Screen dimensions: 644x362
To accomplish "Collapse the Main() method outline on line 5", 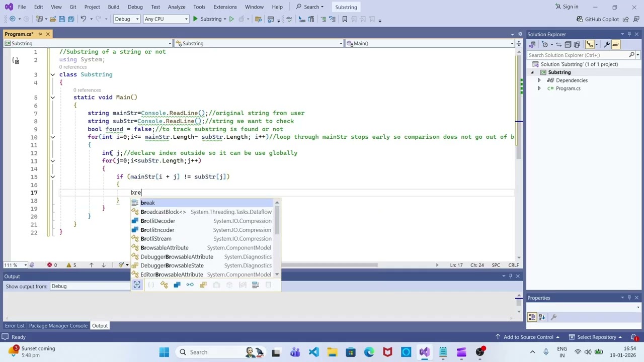I will [x=52, y=98].
